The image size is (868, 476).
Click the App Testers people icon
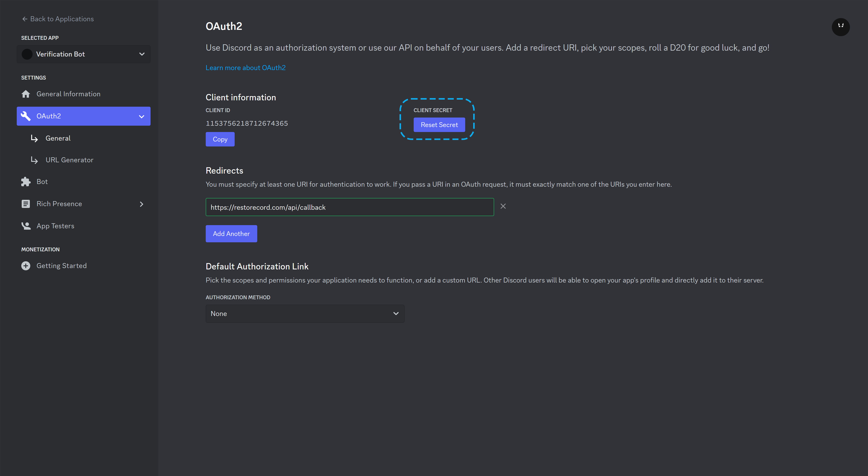26,226
